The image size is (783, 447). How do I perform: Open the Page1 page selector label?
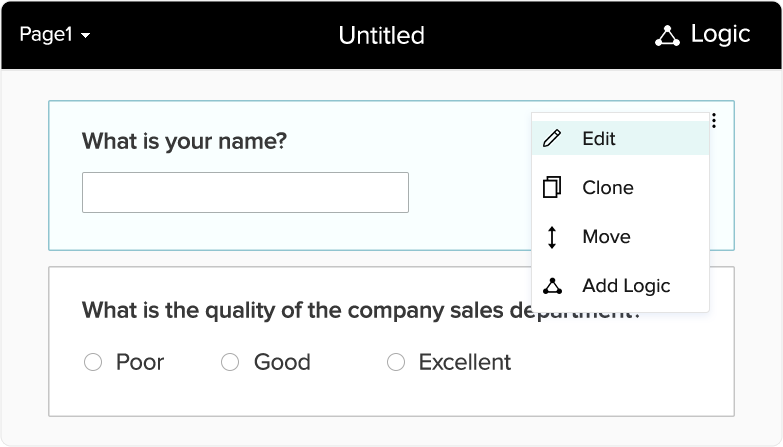pos(45,35)
